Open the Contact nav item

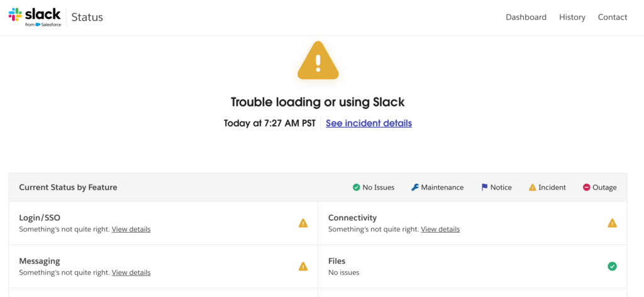pyautogui.click(x=613, y=17)
